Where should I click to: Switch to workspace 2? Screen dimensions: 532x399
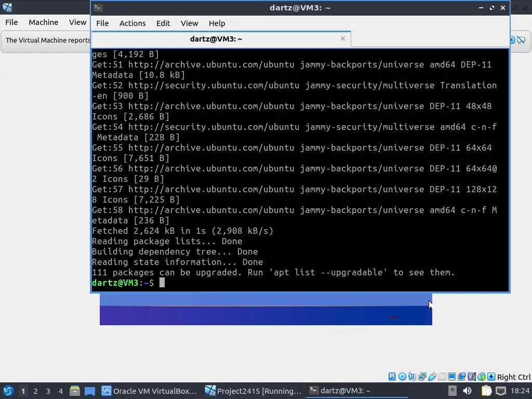[x=36, y=391]
